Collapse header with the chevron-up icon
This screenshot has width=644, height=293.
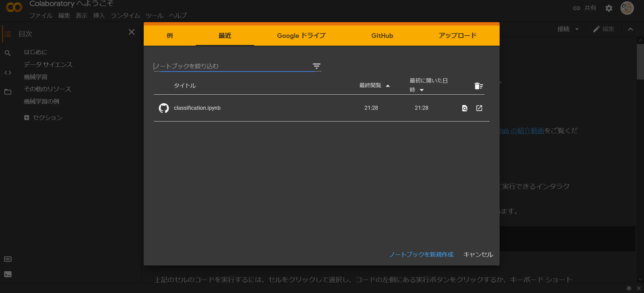pyautogui.click(x=631, y=29)
